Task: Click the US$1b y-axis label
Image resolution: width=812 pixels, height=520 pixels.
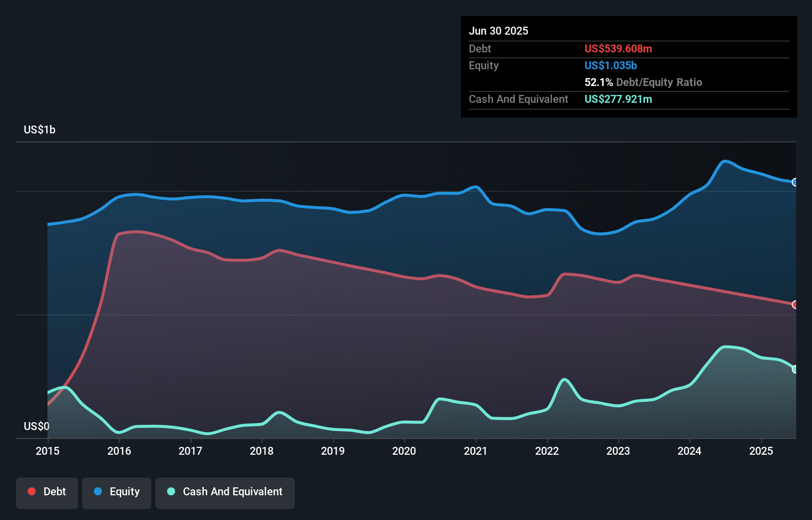Action: tap(40, 130)
